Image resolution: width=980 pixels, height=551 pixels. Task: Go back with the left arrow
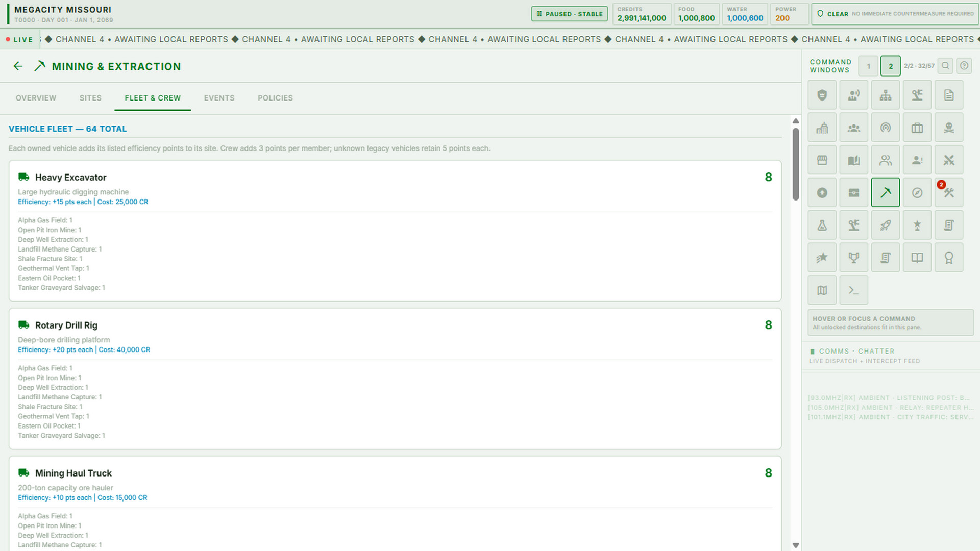(18, 66)
